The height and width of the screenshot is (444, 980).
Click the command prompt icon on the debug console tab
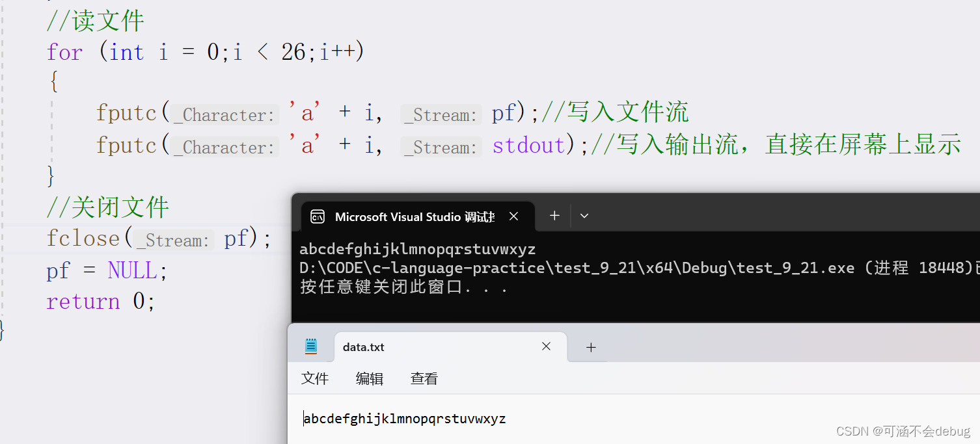(317, 216)
